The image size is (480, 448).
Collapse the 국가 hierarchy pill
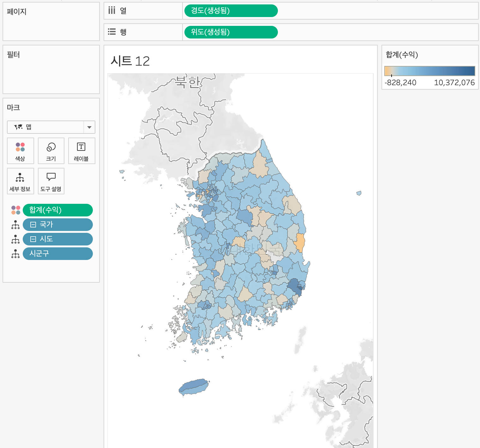pyautogui.click(x=33, y=225)
